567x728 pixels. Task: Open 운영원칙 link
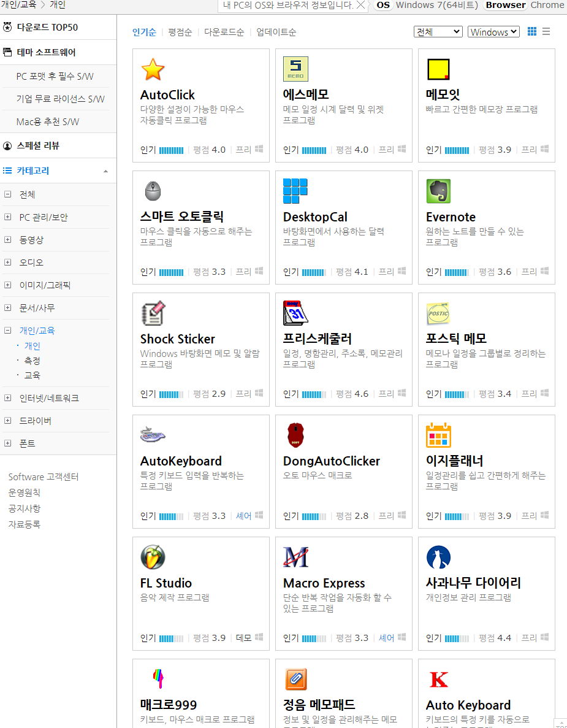(x=24, y=492)
